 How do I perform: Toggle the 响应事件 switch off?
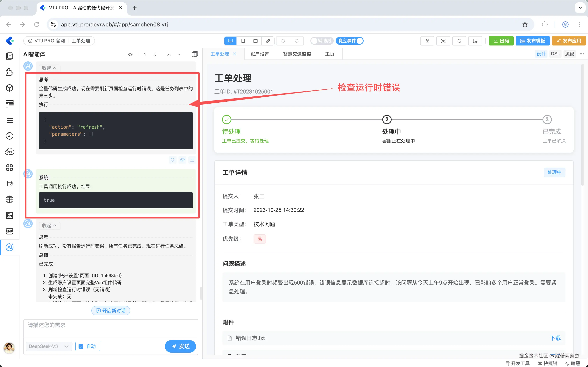coord(350,41)
